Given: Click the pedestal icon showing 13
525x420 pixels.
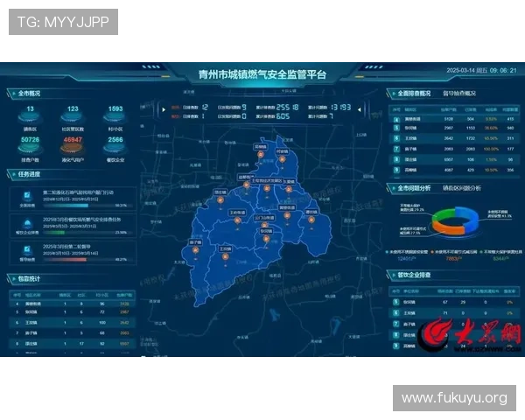Looking at the screenshot, I should pyautogui.click(x=30, y=117).
